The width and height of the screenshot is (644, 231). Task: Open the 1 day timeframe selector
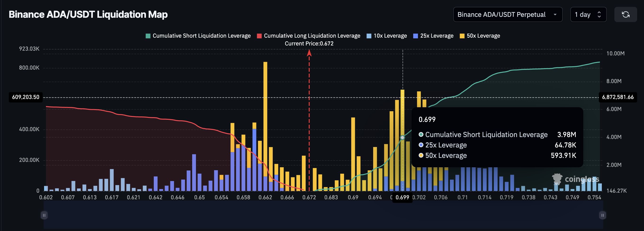tap(588, 14)
